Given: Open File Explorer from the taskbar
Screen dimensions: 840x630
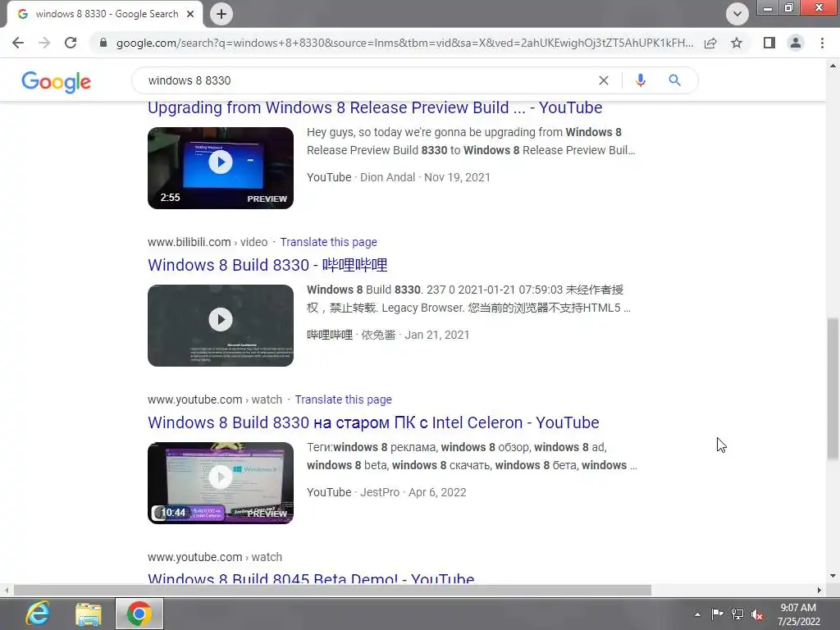Looking at the screenshot, I should click(89, 614).
